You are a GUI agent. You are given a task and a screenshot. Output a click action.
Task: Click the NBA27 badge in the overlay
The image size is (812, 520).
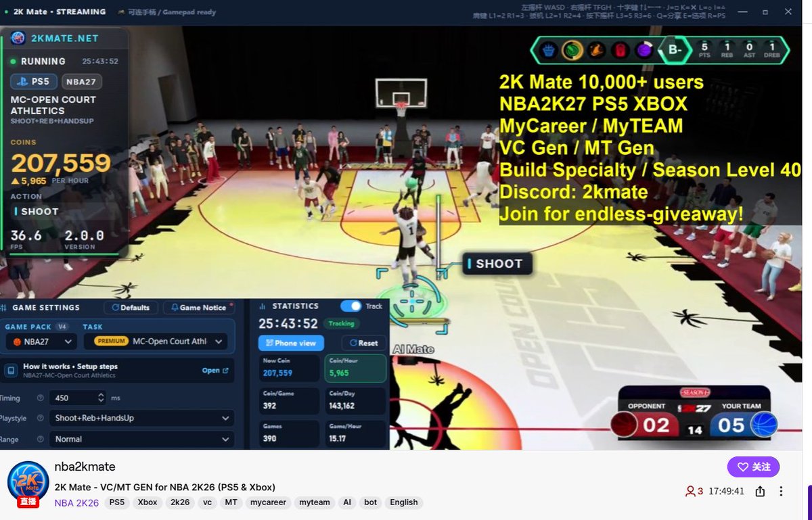[82, 82]
